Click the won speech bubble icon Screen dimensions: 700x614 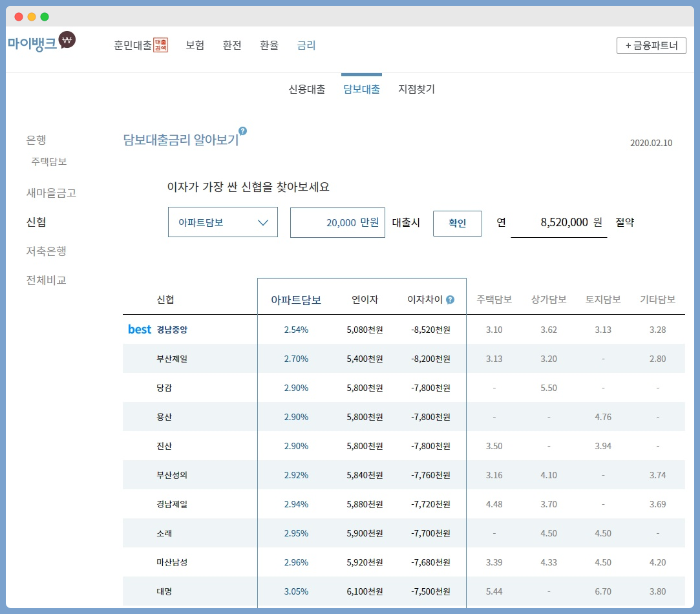click(67, 40)
